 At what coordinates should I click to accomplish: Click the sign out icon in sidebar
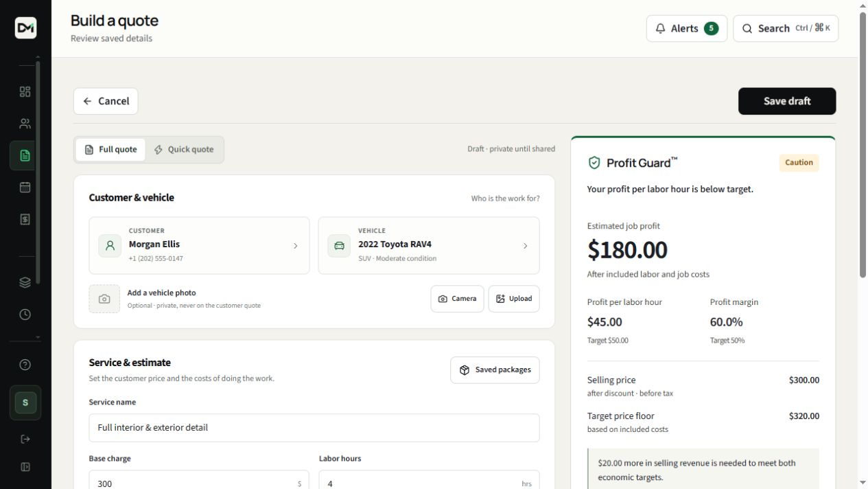coord(25,439)
